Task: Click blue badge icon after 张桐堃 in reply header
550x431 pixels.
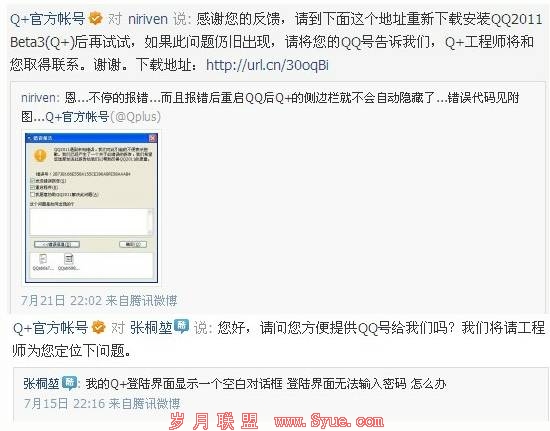Action: click(x=181, y=326)
